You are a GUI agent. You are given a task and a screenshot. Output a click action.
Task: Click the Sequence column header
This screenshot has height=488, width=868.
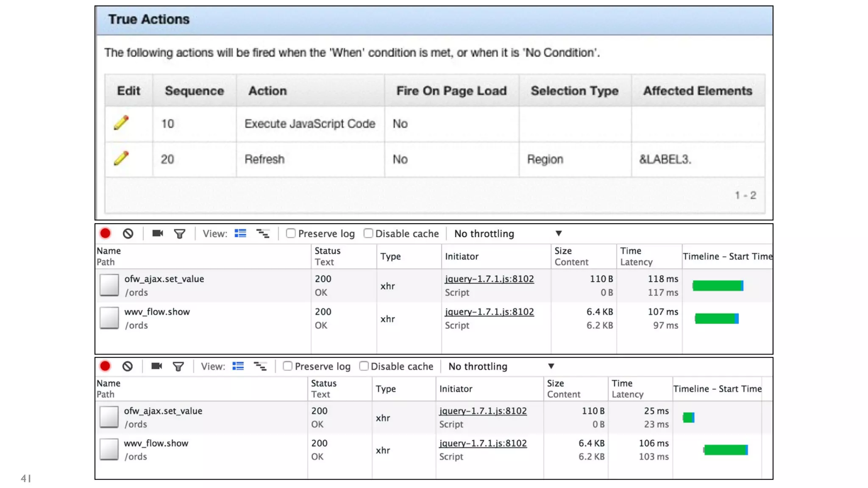[194, 91]
